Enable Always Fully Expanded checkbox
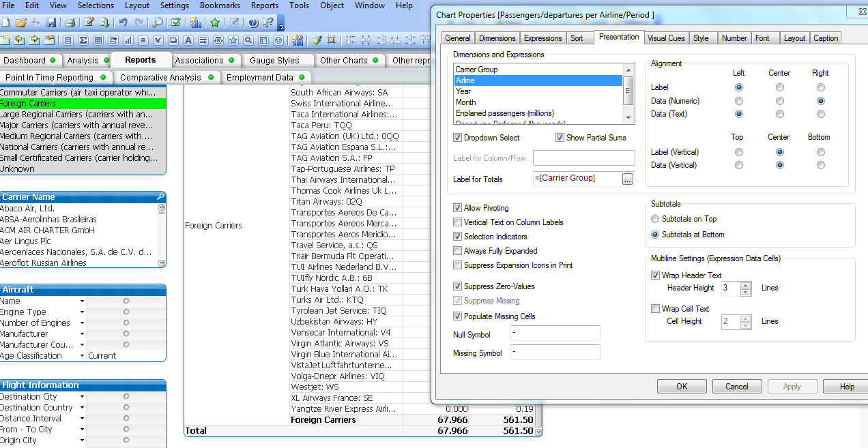 [457, 251]
